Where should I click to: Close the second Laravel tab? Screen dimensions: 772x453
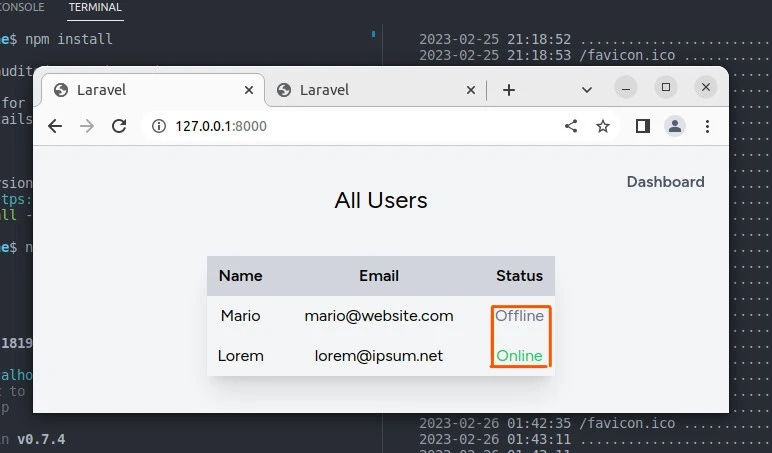click(471, 90)
